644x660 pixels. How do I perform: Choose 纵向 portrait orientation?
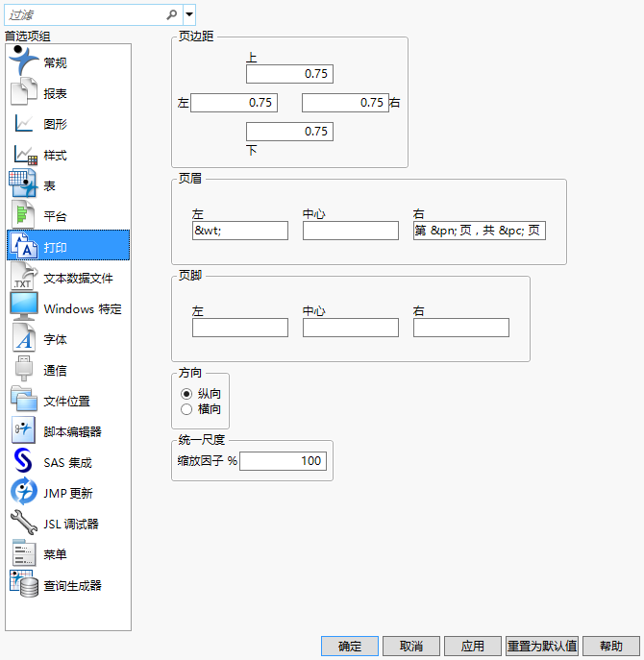186,394
